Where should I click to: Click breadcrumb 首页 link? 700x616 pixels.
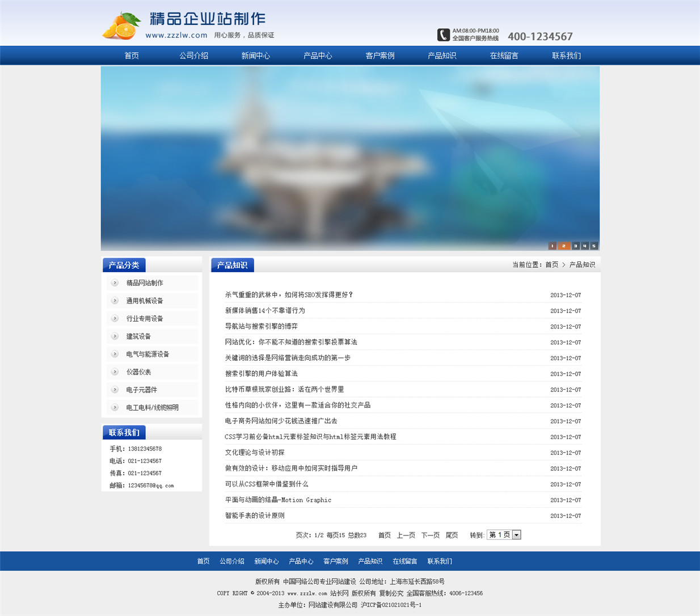pyautogui.click(x=552, y=265)
